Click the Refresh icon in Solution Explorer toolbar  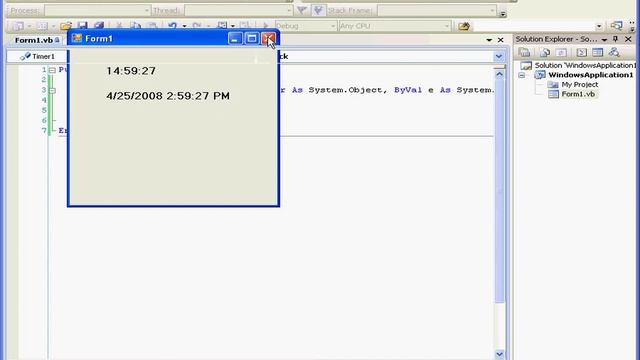561,52
